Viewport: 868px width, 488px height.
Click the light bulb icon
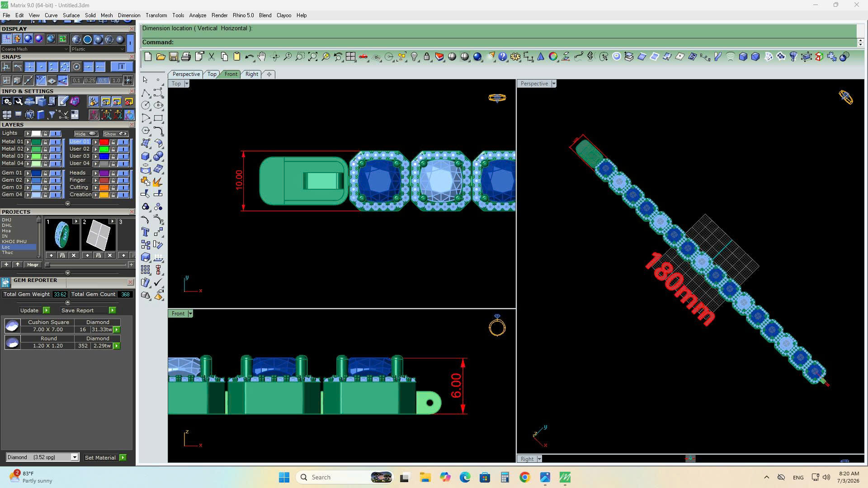414,56
